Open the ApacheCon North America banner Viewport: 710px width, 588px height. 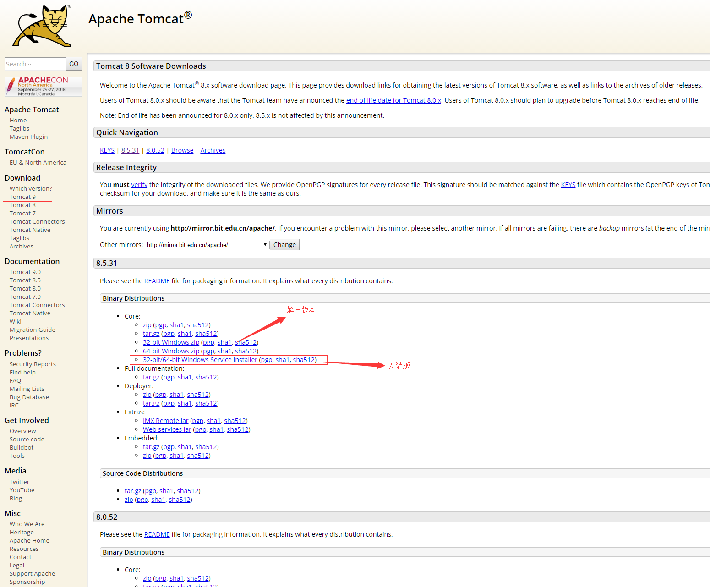pyautogui.click(x=44, y=86)
